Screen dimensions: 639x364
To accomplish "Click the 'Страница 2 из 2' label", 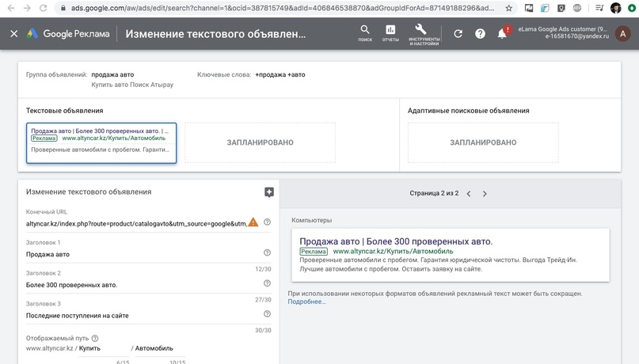I will click(x=434, y=193).
